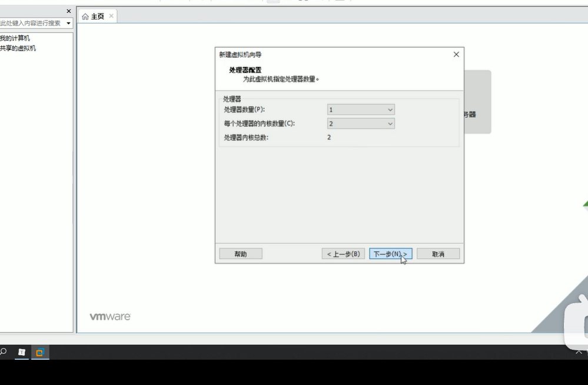Cancel the wizard with 取消 button
The height and width of the screenshot is (385, 588).
[x=438, y=254]
